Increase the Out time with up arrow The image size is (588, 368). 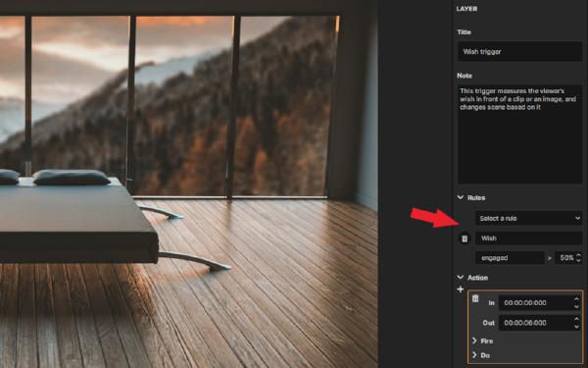(577, 319)
